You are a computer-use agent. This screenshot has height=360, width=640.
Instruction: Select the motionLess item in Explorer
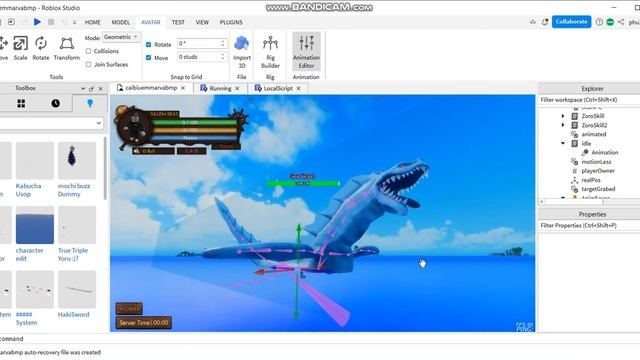596,162
